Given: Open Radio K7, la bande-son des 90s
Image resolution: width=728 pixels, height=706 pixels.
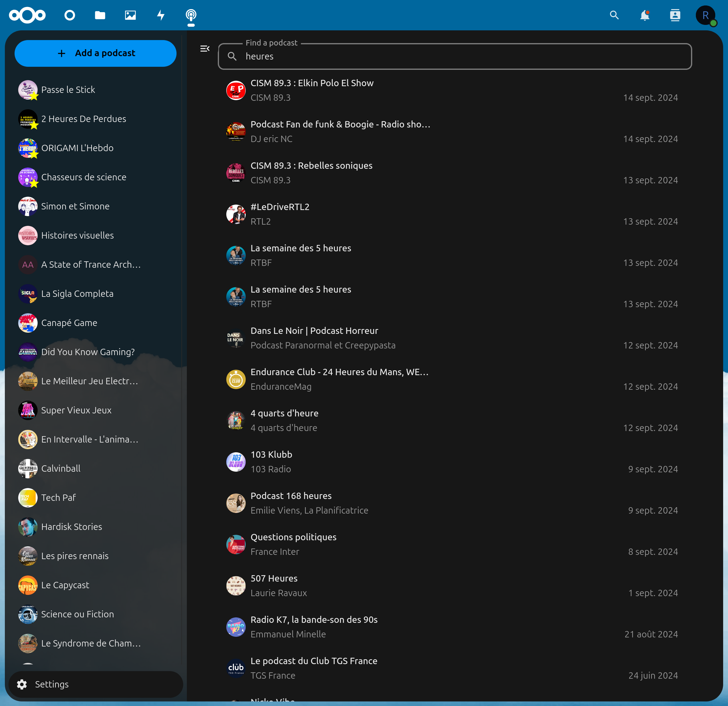Looking at the screenshot, I should [455, 627].
